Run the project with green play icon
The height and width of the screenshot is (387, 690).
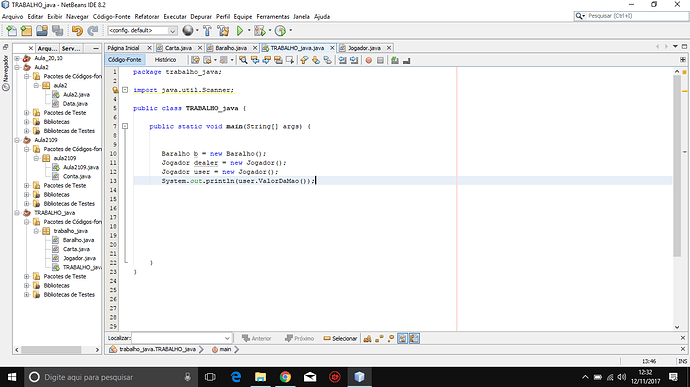pos(240,31)
